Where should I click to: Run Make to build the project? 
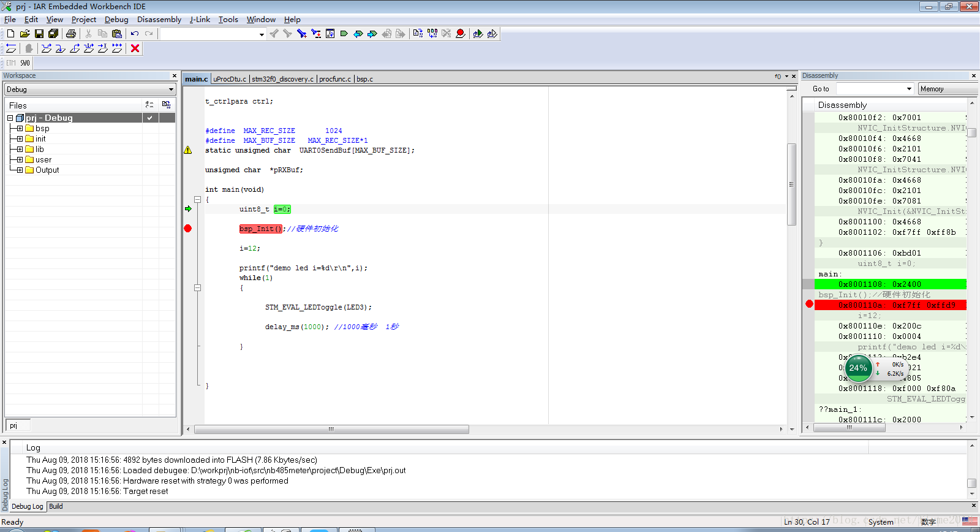tap(432, 34)
